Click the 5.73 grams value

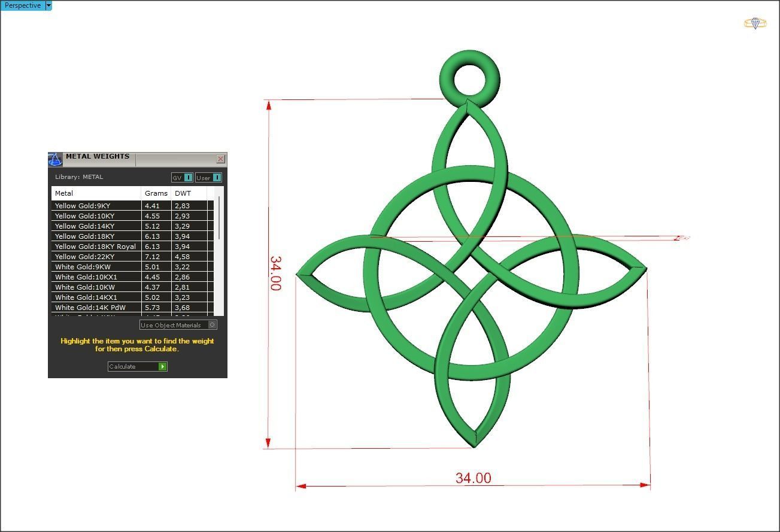[152, 308]
